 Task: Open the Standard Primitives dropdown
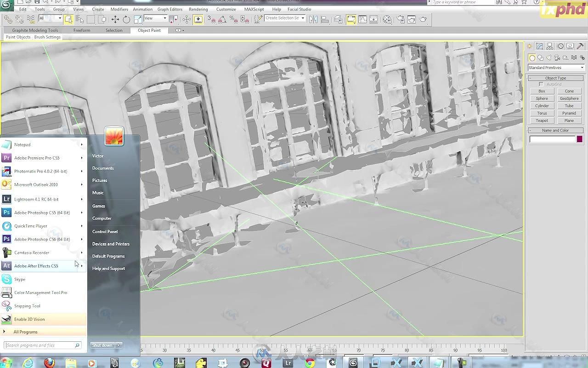(556, 68)
